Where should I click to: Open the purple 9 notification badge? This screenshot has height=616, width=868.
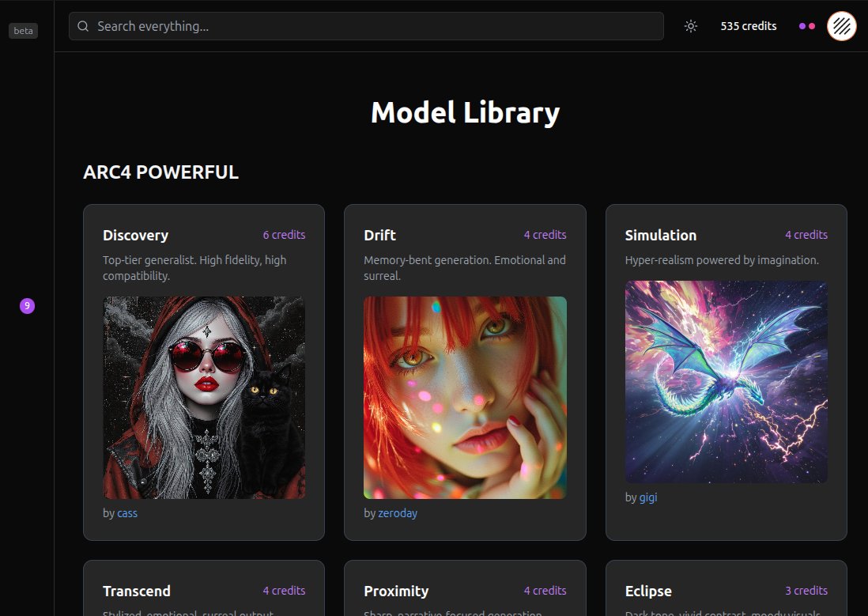27,306
